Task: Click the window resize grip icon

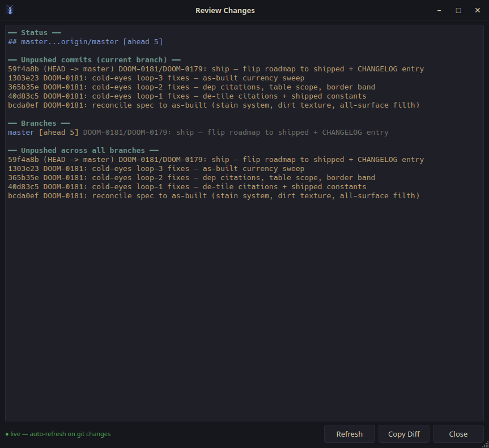Action: point(486,445)
